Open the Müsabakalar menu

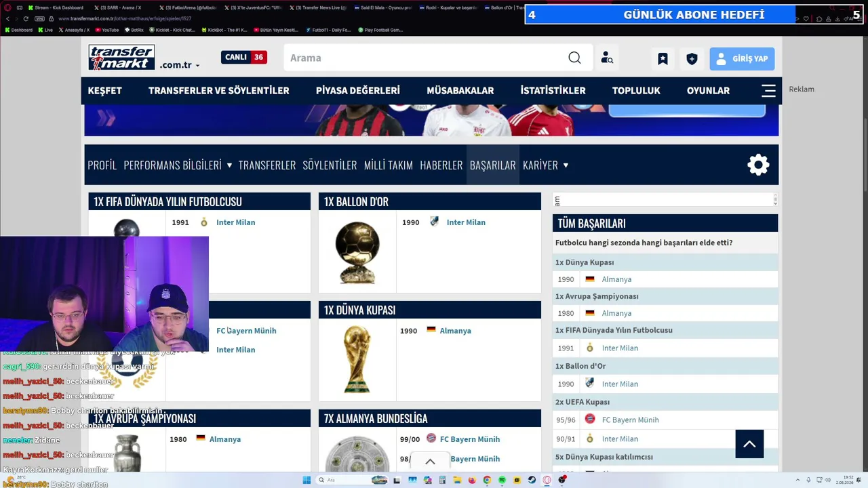[460, 91]
